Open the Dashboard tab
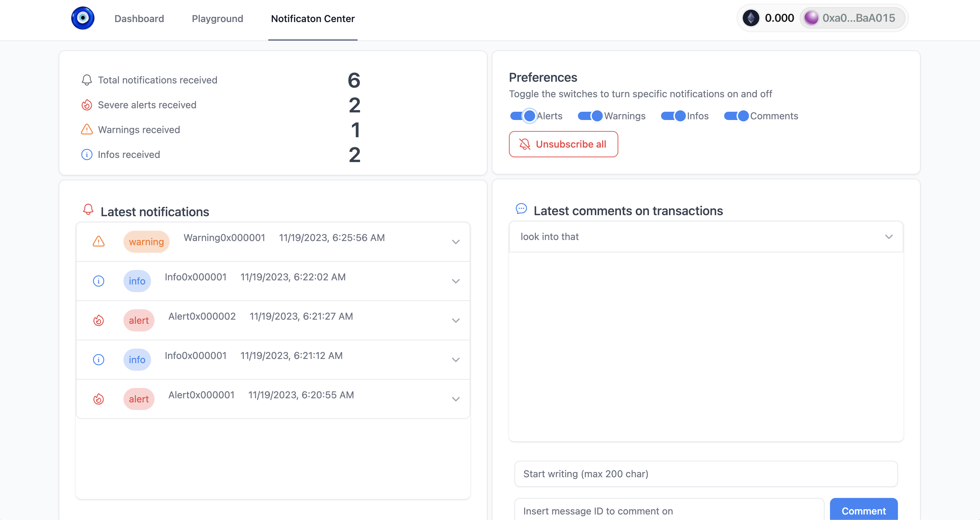This screenshot has height=520, width=980. click(x=139, y=19)
